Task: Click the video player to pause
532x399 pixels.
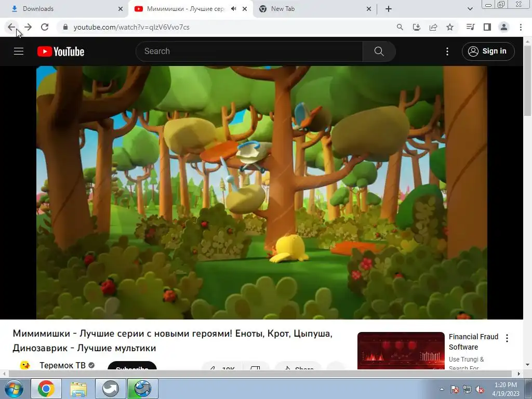Action: click(262, 192)
